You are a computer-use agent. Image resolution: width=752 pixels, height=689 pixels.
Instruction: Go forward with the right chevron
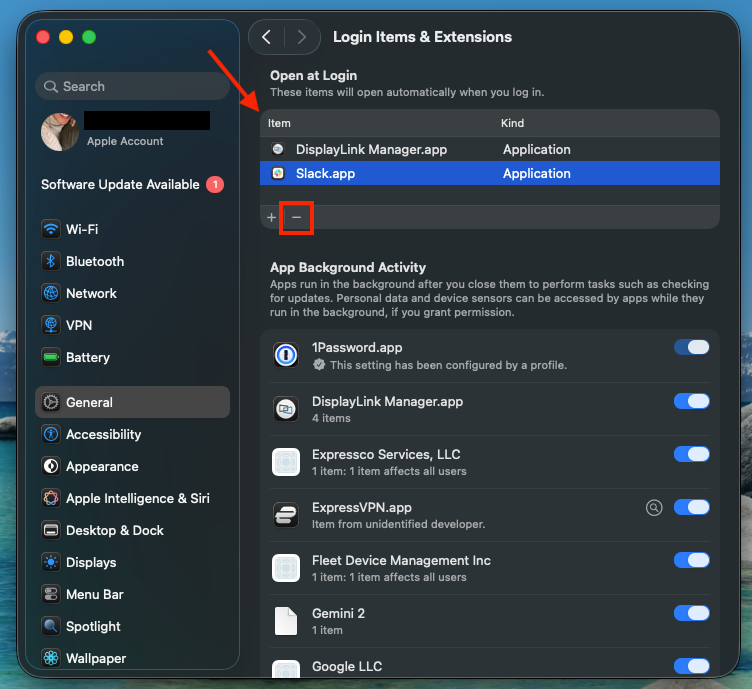pyautogui.click(x=302, y=37)
